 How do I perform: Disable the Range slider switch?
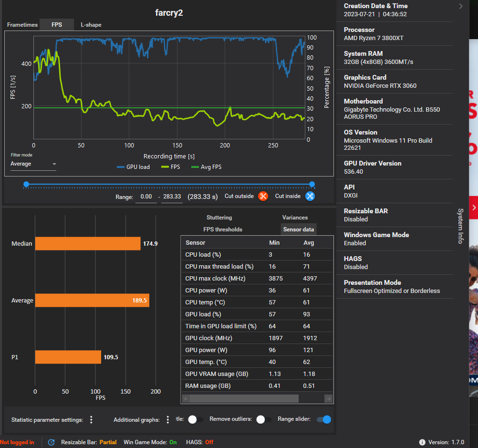click(x=324, y=419)
